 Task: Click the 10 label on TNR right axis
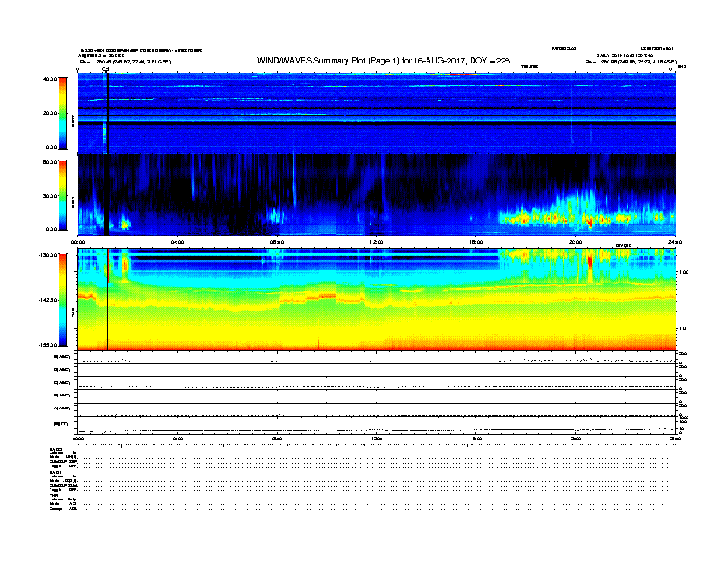point(682,329)
